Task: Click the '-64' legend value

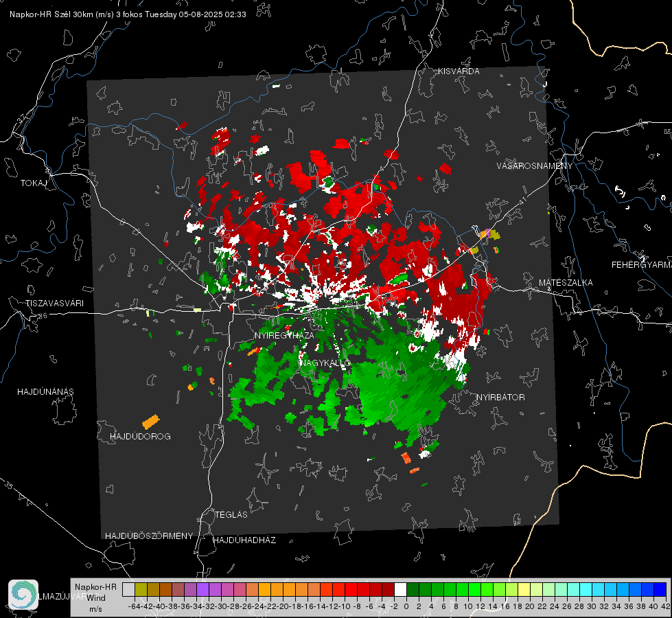Action: click(x=135, y=606)
